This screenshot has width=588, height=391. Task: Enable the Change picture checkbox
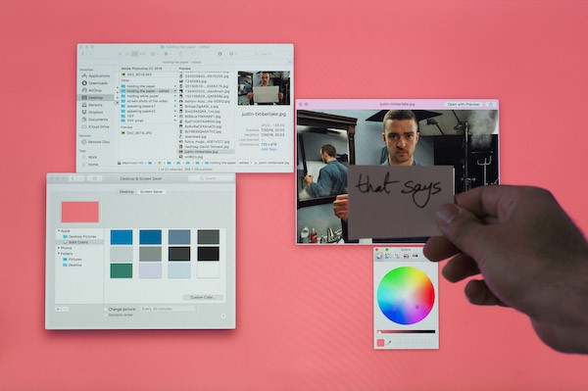106,310
